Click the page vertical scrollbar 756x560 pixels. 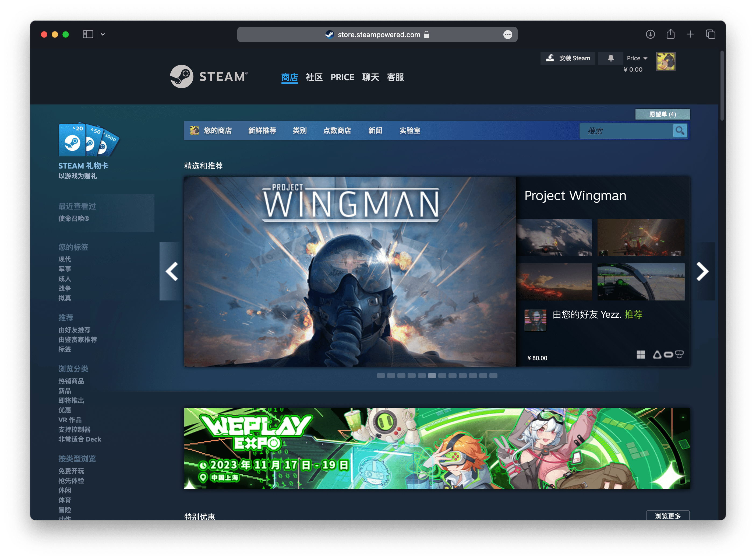(722, 86)
